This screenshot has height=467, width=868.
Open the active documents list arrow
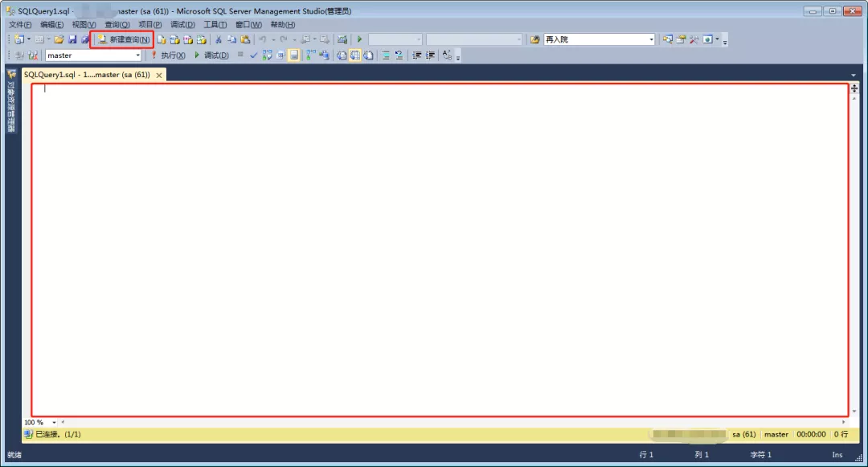853,76
